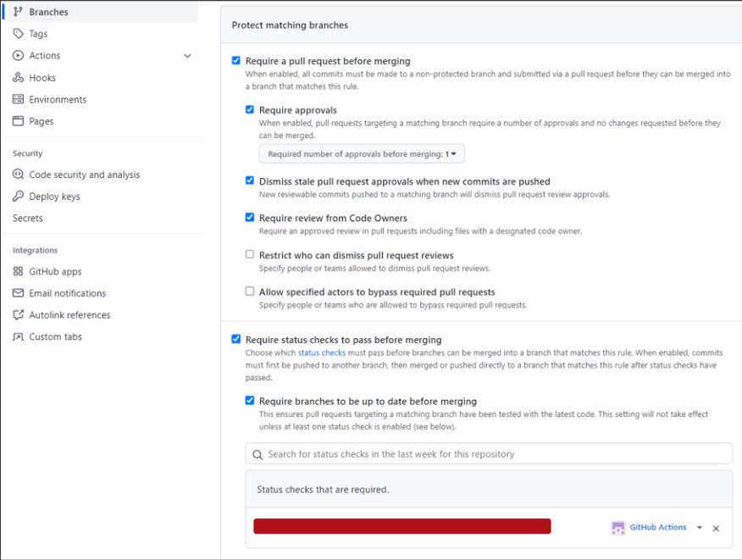Uncheck Require a pull request before merging
This screenshot has width=742, height=560.
tap(236, 61)
